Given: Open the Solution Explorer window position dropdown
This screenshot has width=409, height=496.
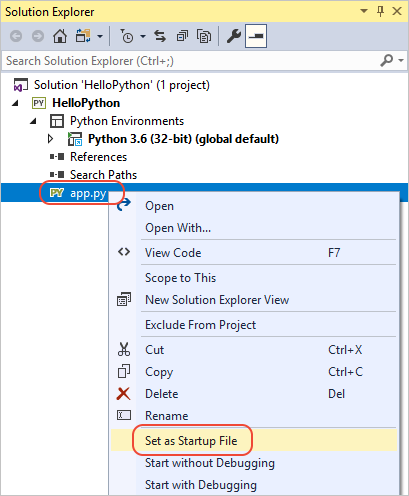Looking at the screenshot, I should (364, 11).
